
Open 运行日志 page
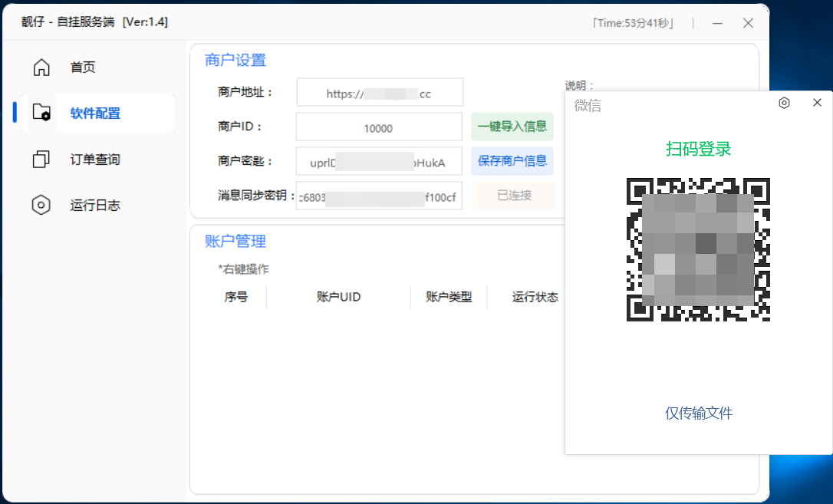click(x=95, y=206)
